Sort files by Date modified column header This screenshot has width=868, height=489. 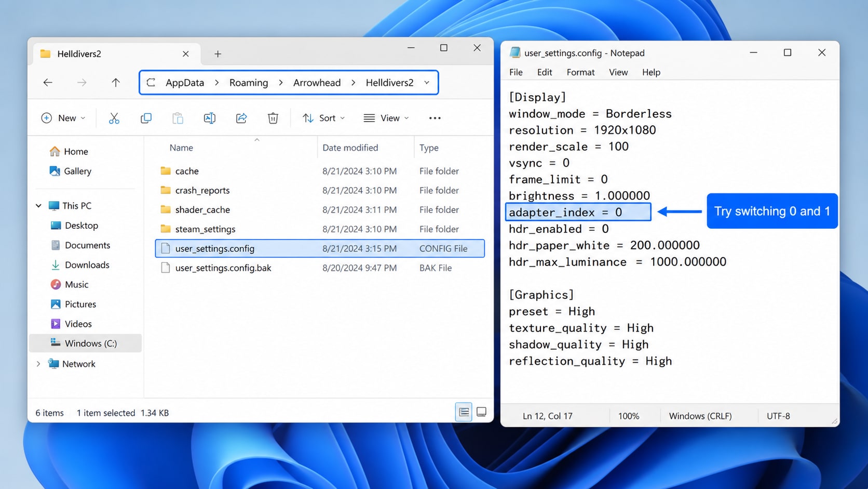350,148
